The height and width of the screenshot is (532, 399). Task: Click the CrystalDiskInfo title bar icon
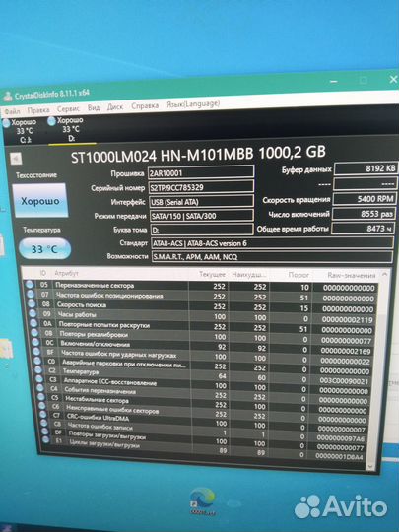[8, 98]
